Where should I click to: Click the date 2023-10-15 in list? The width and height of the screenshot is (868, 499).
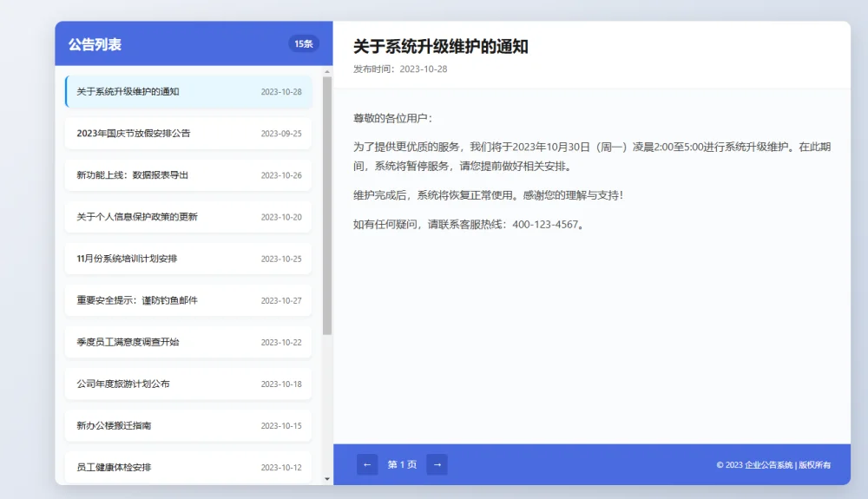(x=281, y=426)
